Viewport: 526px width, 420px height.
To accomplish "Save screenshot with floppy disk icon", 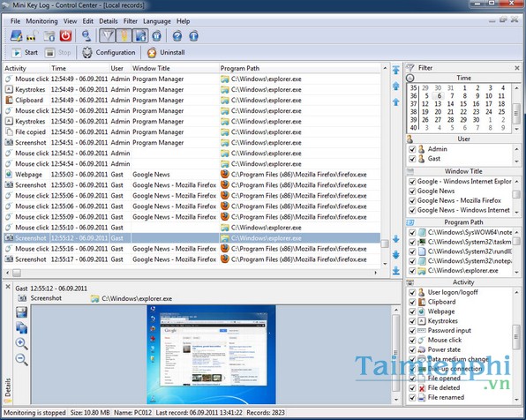I will pos(22,312).
